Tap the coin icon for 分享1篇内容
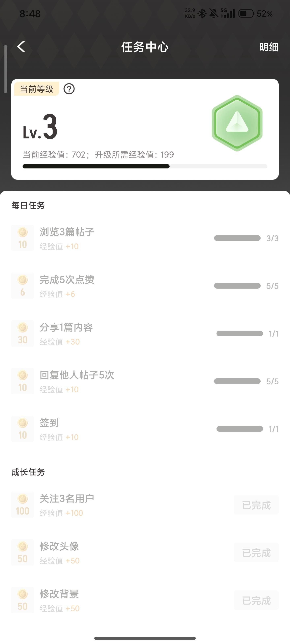The height and width of the screenshot is (644, 290). tap(23, 333)
